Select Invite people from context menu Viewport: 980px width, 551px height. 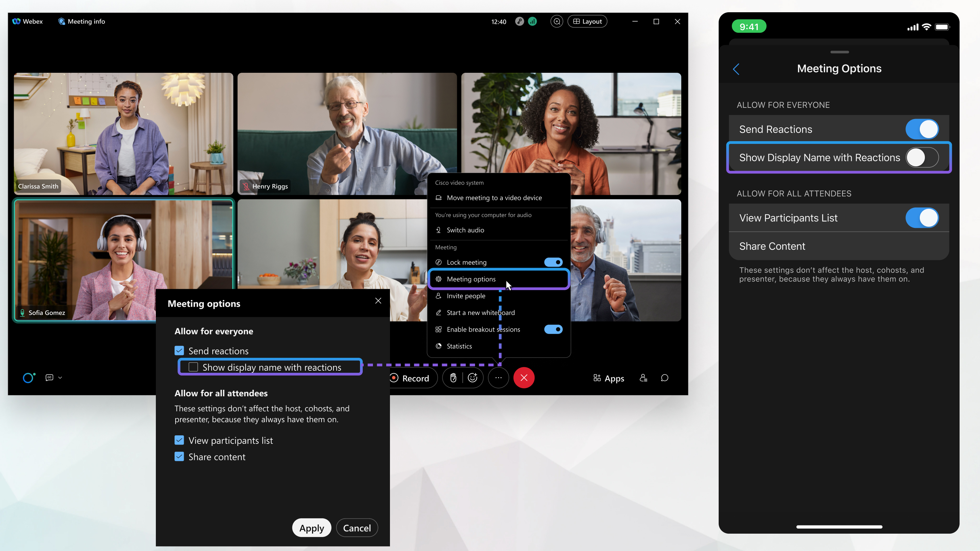[x=466, y=295]
